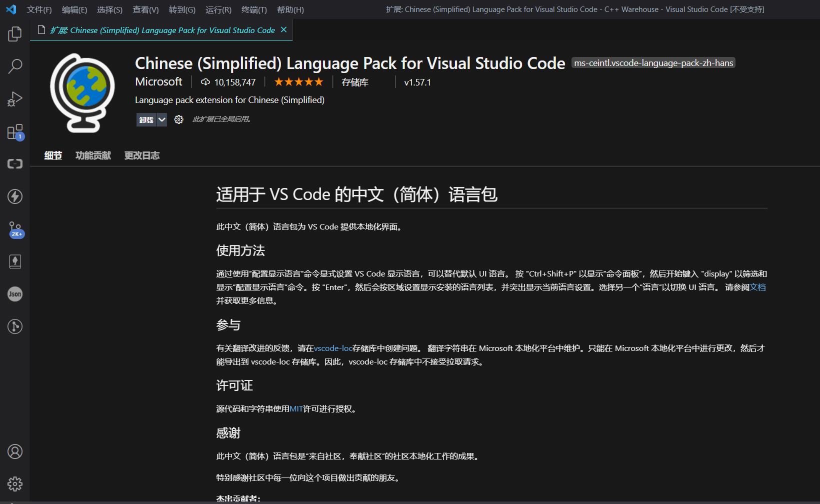Open the Run and Debug view
Screen dimensions: 820x504
pos(15,99)
